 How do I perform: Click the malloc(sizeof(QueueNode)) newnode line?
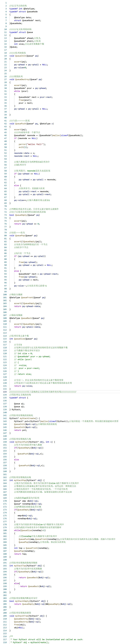pos(49,135)
